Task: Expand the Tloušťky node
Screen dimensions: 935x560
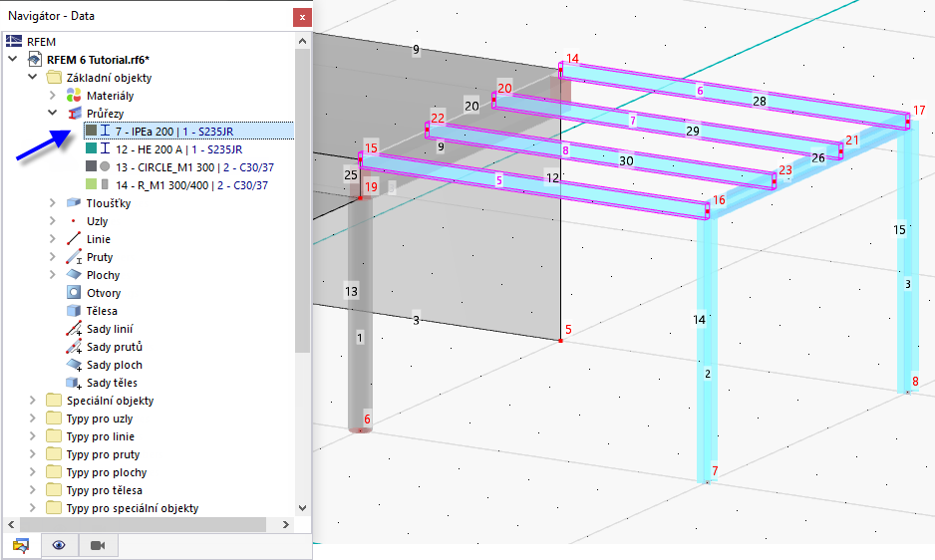Action: tap(53, 202)
